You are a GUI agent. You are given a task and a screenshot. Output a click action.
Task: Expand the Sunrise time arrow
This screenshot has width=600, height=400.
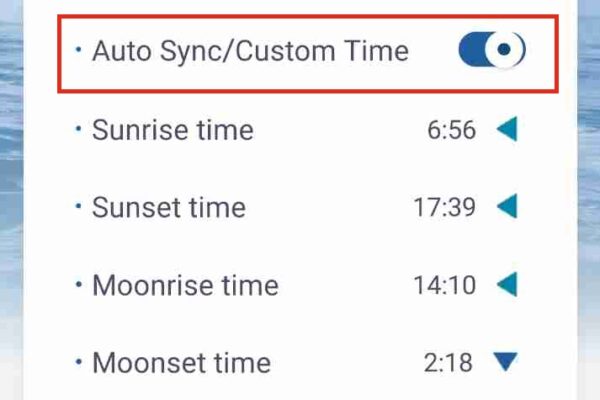tap(508, 129)
